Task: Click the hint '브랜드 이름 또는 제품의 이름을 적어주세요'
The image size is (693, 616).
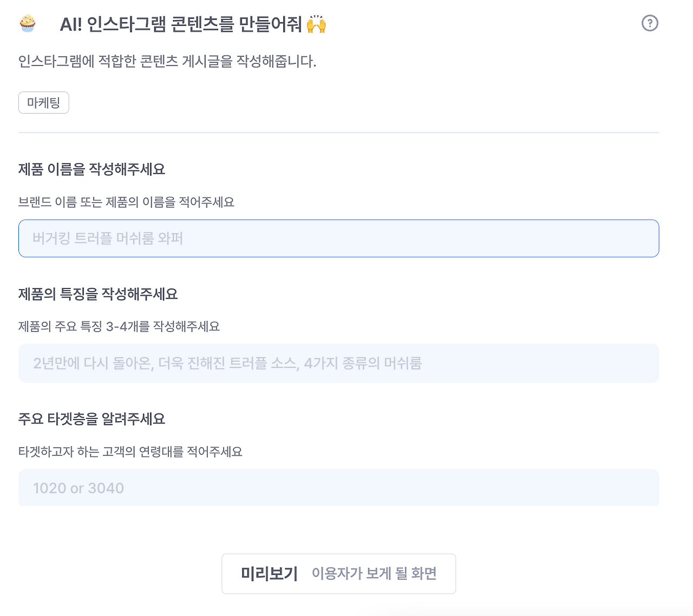Action: coord(127,202)
